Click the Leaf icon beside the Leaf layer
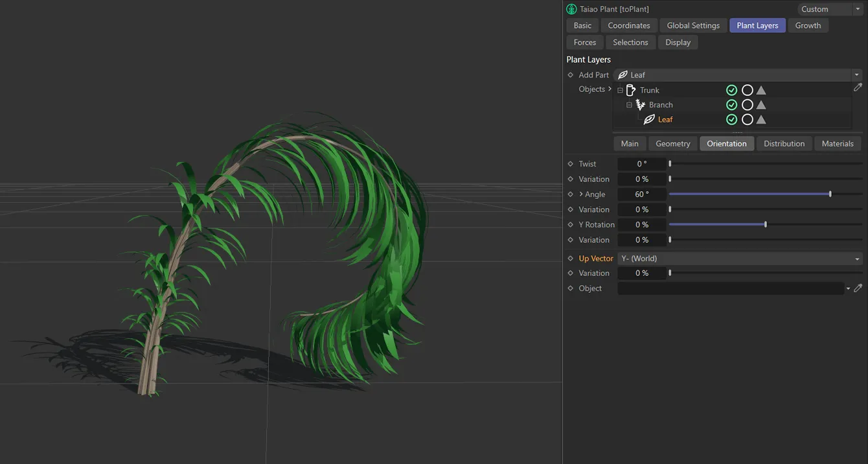 (650, 119)
